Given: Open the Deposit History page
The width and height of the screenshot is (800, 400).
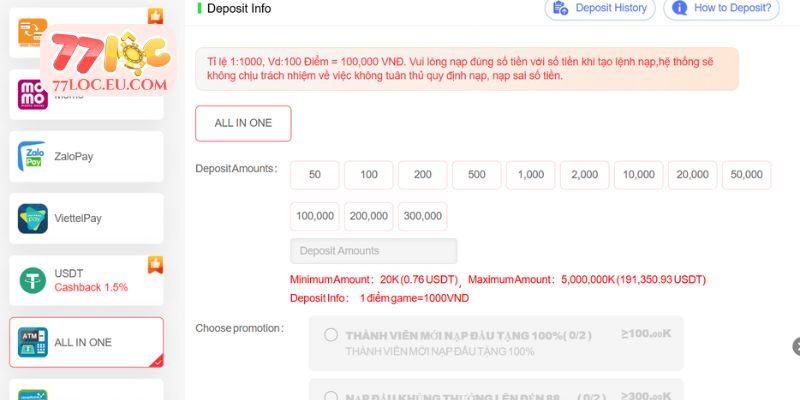Looking at the screenshot, I should pos(610,8).
